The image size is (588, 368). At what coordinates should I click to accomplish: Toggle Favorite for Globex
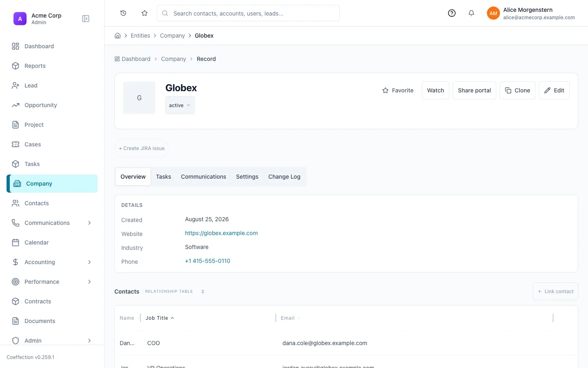tap(398, 90)
